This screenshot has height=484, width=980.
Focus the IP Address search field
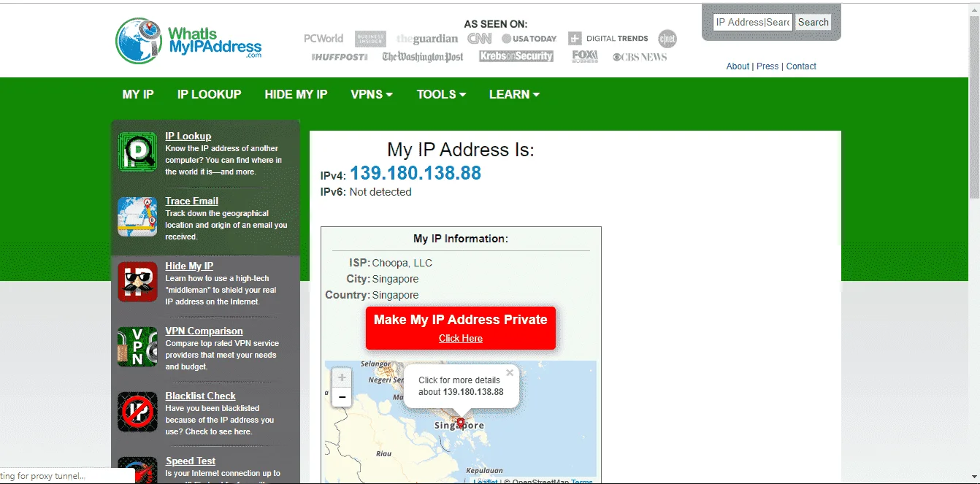tap(753, 22)
